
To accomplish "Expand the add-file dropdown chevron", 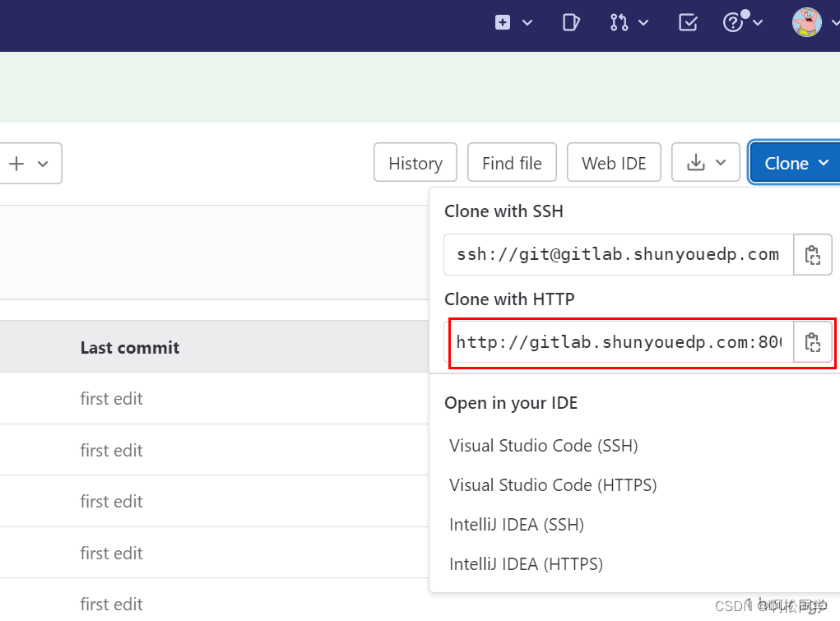I will tap(43, 164).
